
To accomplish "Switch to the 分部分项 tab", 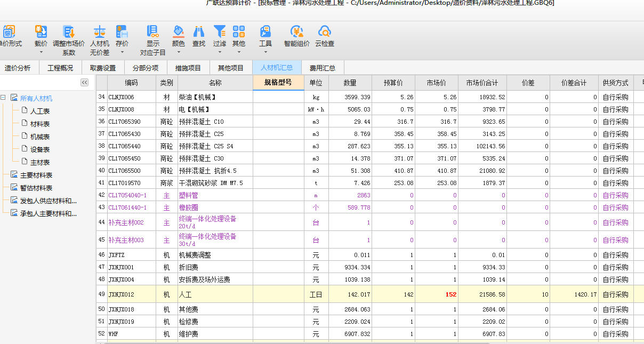I will [146, 68].
